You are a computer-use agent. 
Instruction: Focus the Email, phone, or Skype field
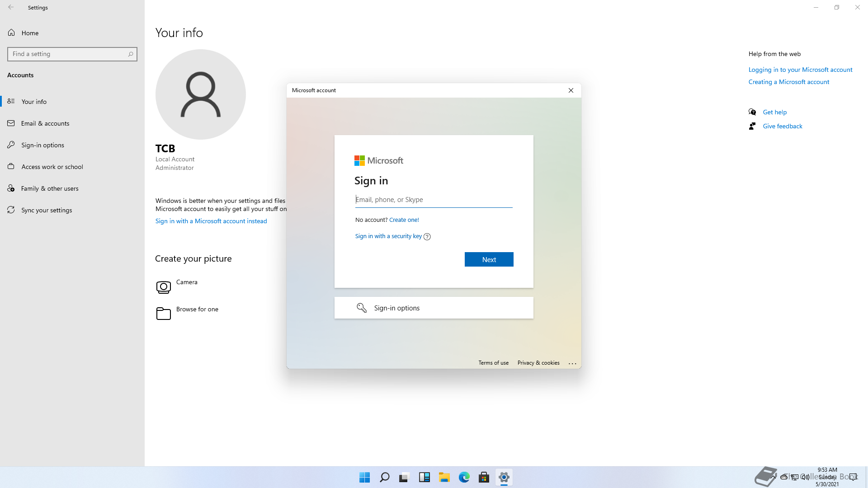tap(434, 200)
